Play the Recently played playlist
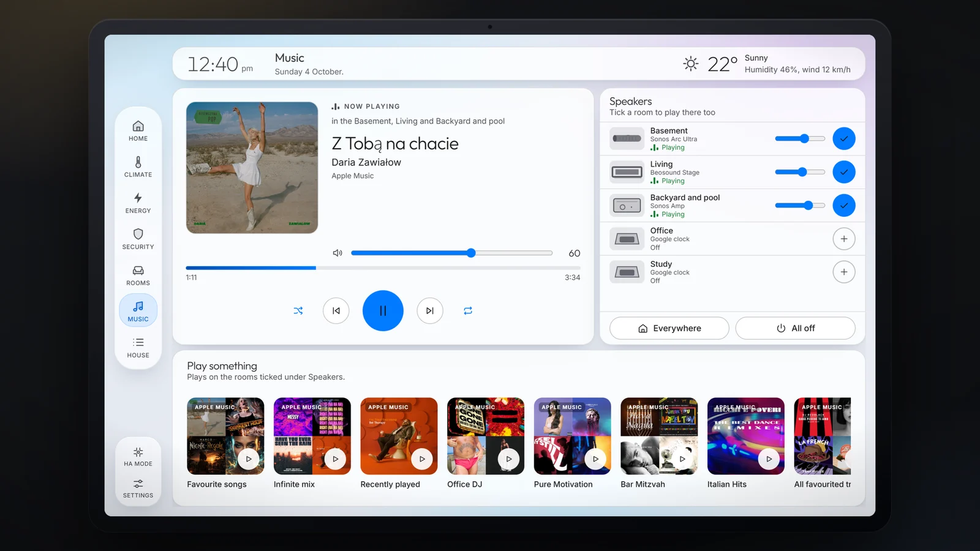Screen dimensions: 980x551 422,459
